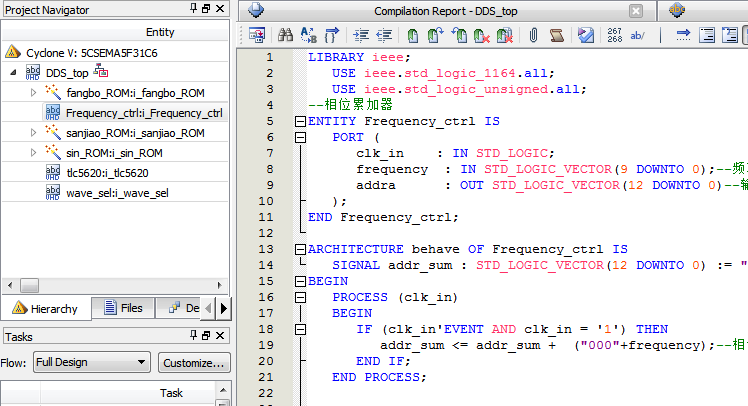This screenshot has height=406, width=748.
Task: Click the replace text icon
Action: tap(306, 36)
